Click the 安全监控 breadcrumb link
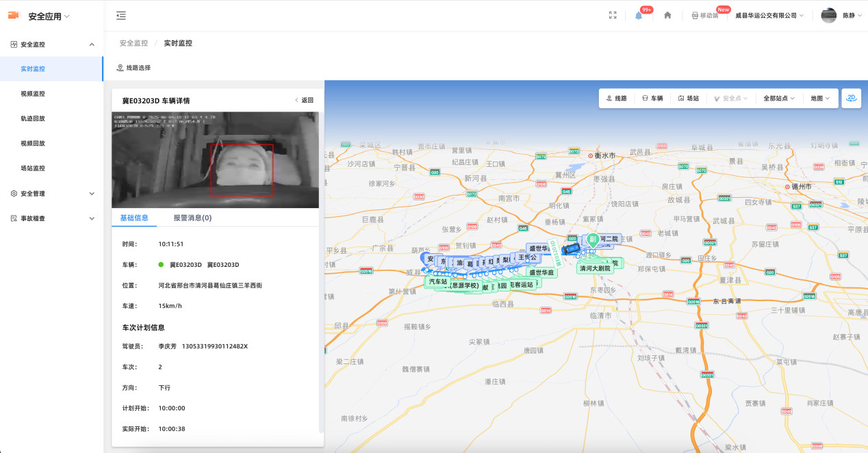 pos(133,43)
